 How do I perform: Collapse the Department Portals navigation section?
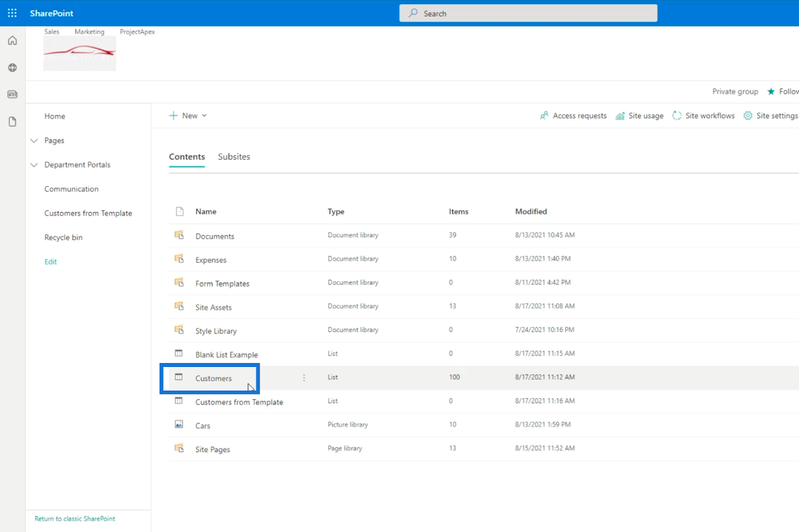tap(34, 165)
